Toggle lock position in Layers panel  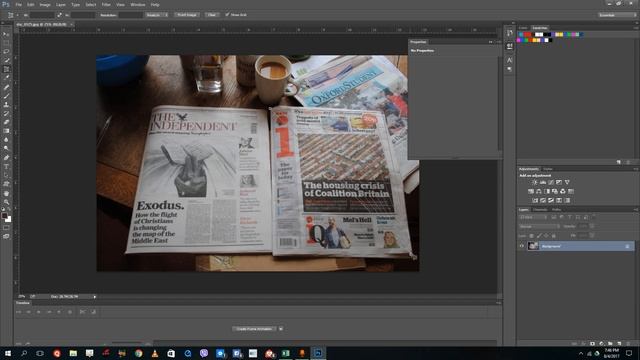tap(546, 236)
